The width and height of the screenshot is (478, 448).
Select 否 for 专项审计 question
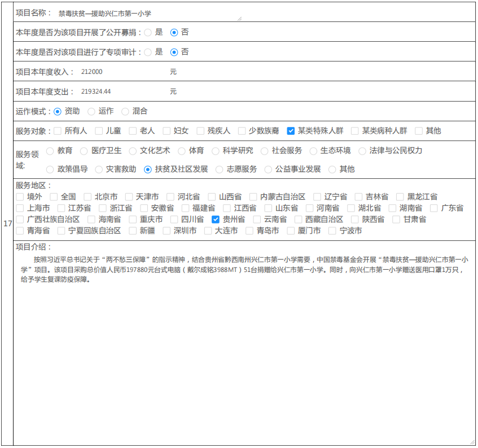tap(174, 52)
